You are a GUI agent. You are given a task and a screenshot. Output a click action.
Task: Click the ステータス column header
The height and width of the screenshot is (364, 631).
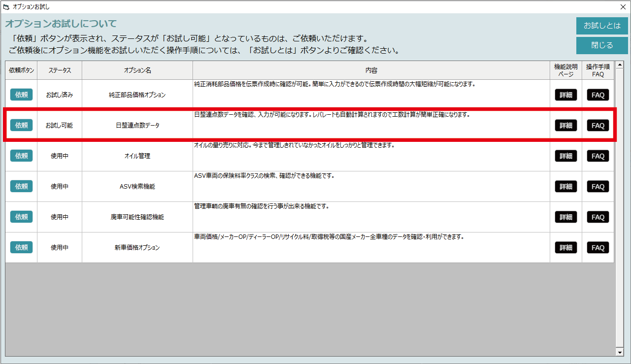click(x=60, y=70)
